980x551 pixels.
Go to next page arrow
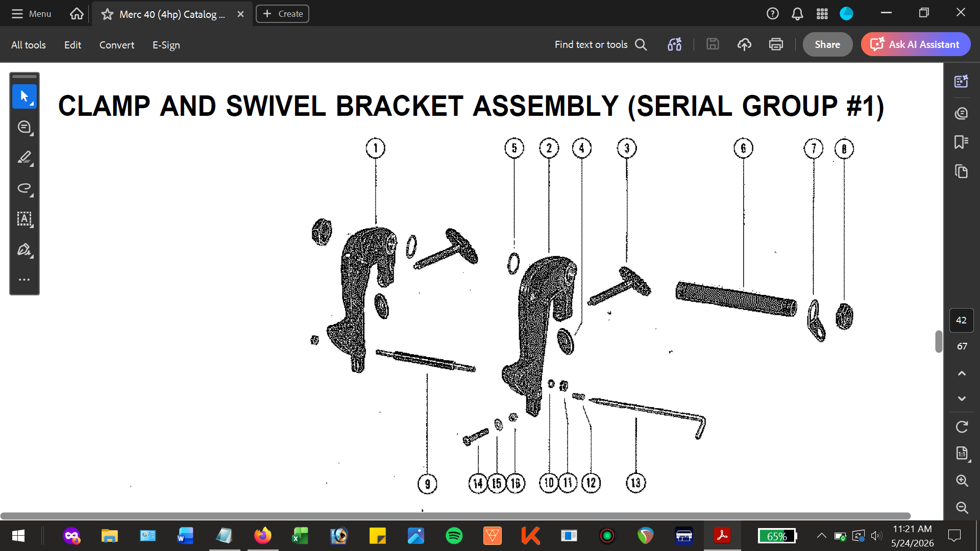click(x=962, y=398)
